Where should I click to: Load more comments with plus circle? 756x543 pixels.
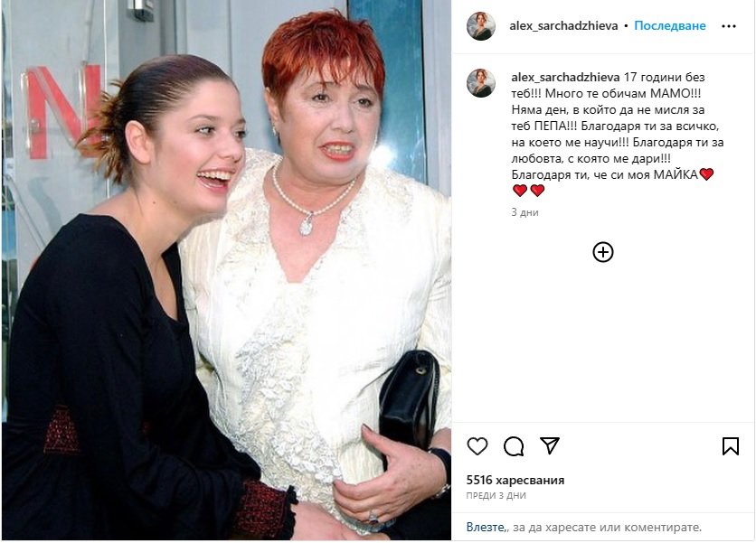(602, 252)
